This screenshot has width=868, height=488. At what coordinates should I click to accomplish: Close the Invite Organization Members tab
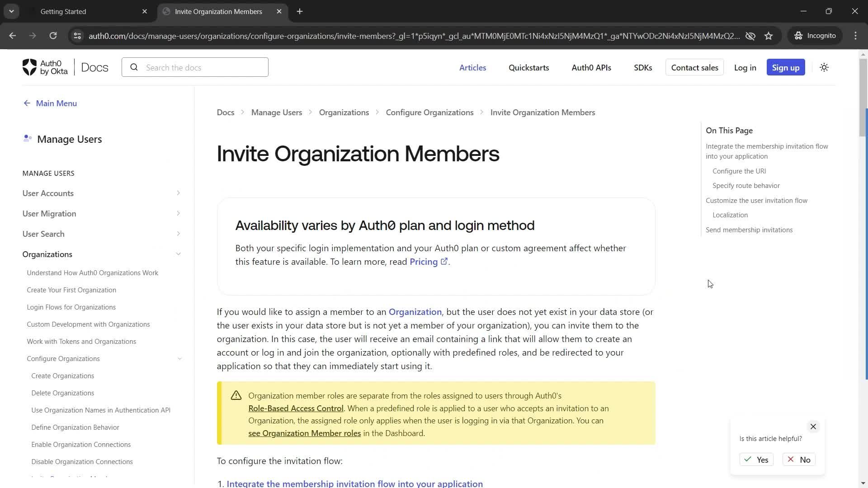279,11
